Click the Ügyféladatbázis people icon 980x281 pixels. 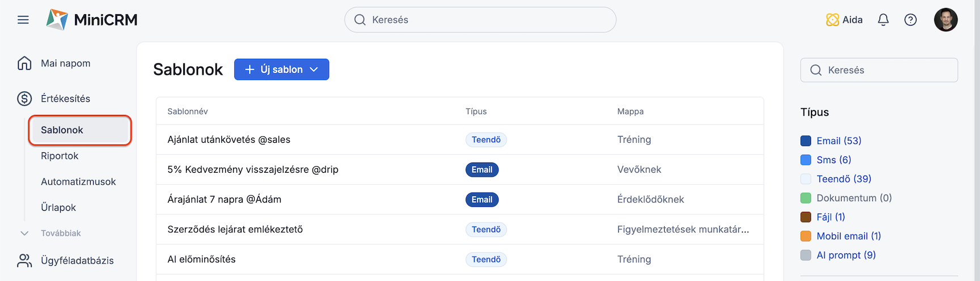pos(24,261)
